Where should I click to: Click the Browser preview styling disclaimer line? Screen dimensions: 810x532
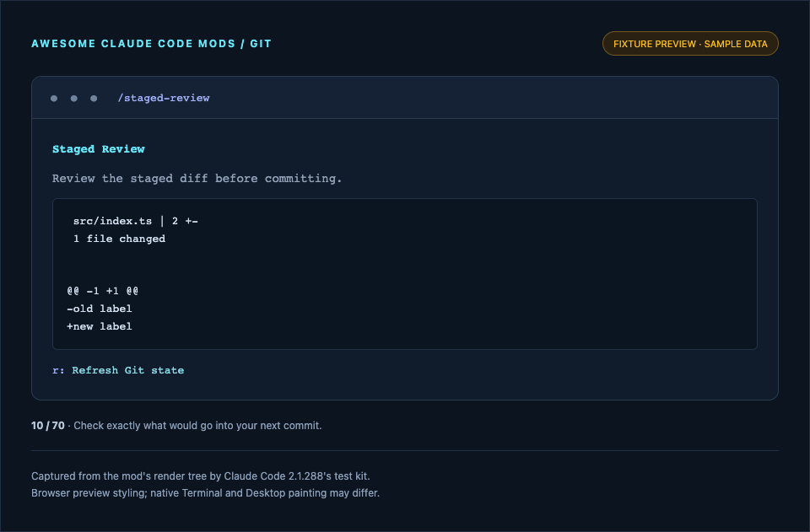click(x=205, y=493)
